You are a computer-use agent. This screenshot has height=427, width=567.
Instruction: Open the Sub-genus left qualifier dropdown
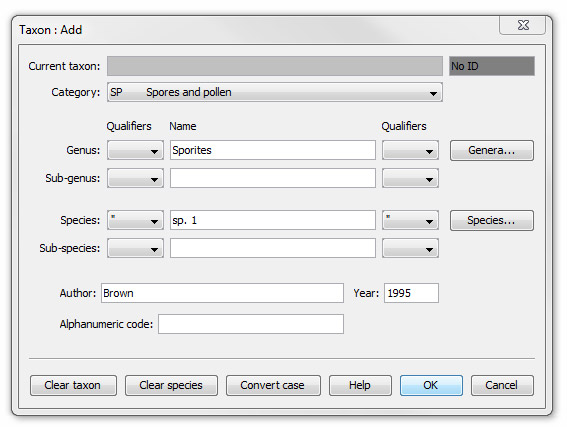pyautogui.click(x=135, y=178)
